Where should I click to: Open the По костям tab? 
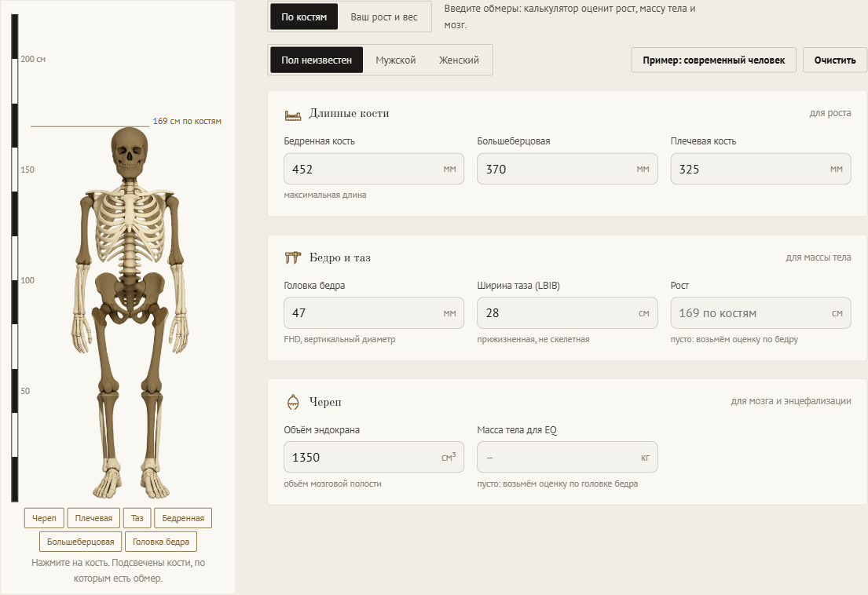point(304,17)
